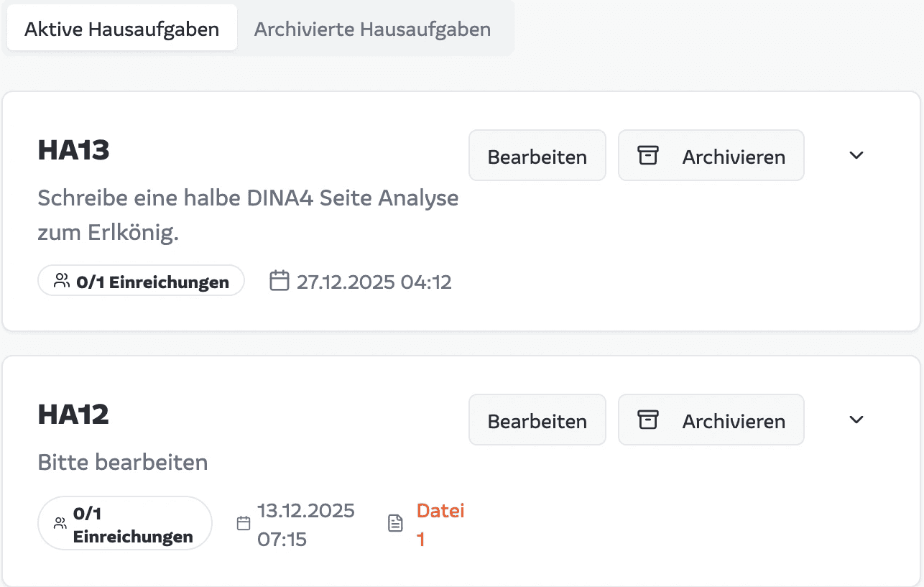Image resolution: width=924 pixels, height=587 pixels.
Task: Click the archive box icon next to Archivieren on HA13
Action: point(648,154)
